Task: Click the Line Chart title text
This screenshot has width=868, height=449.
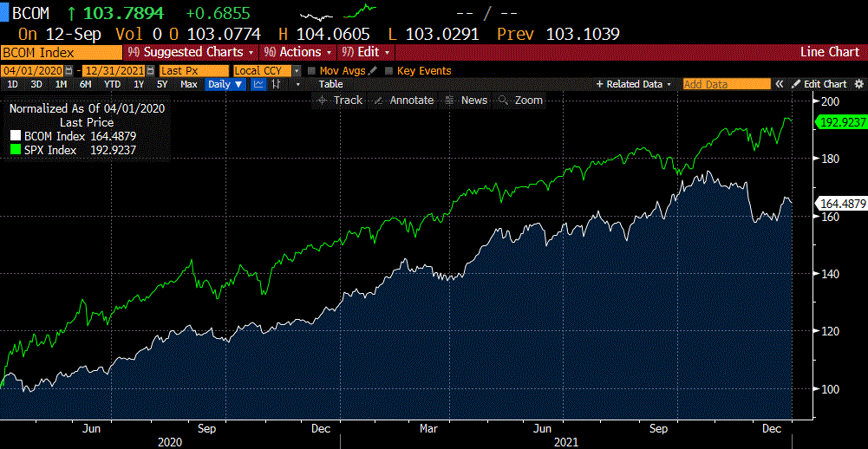Action: [x=829, y=52]
